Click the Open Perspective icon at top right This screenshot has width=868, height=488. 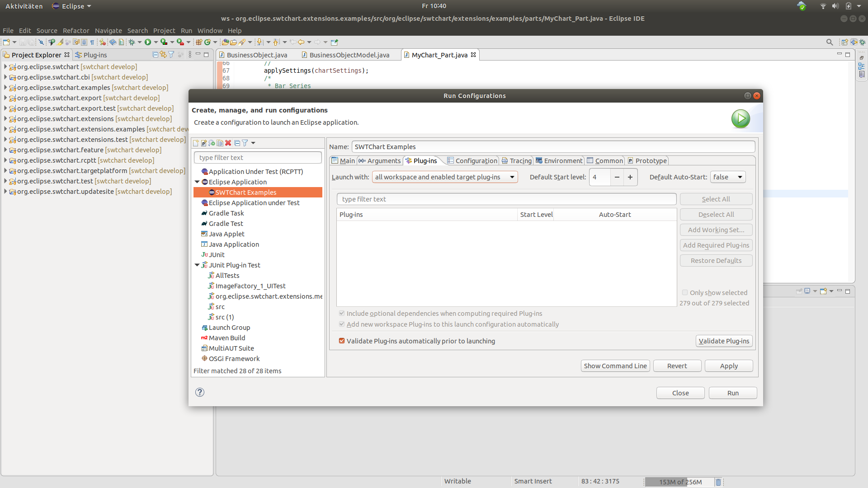pos(844,42)
